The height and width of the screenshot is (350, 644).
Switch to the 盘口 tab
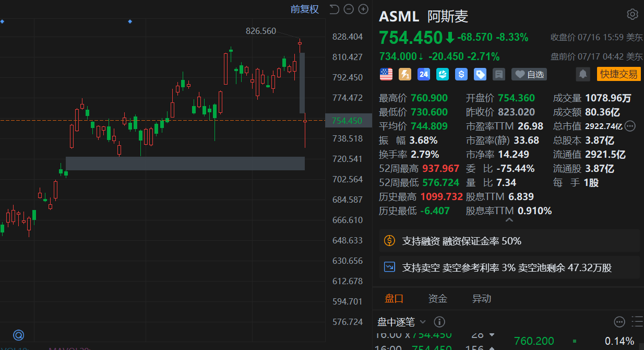coord(394,299)
